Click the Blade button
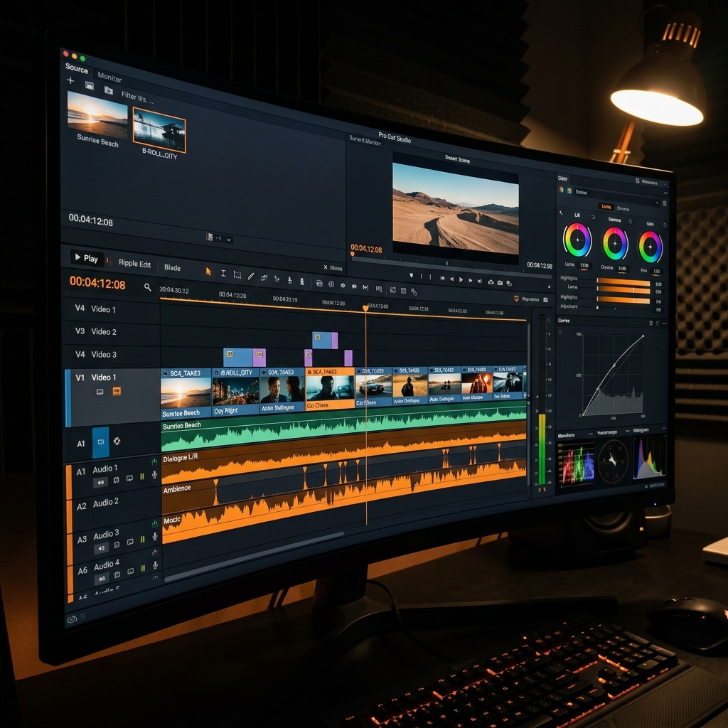The height and width of the screenshot is (728, 728). click(x=172, y=267)
